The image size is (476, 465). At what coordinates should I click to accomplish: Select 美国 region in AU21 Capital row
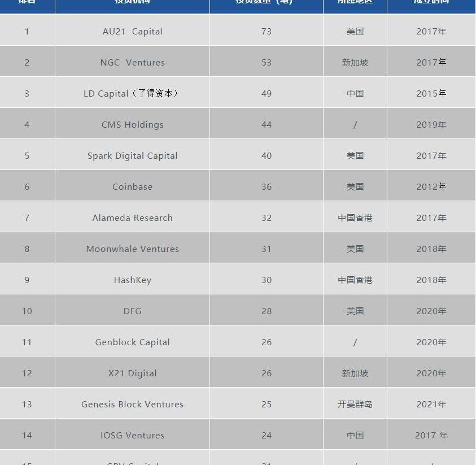tap(355, 31)
